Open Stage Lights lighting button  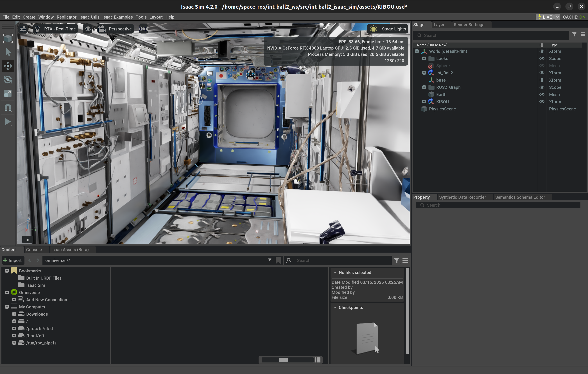click(x=388, y=29)
